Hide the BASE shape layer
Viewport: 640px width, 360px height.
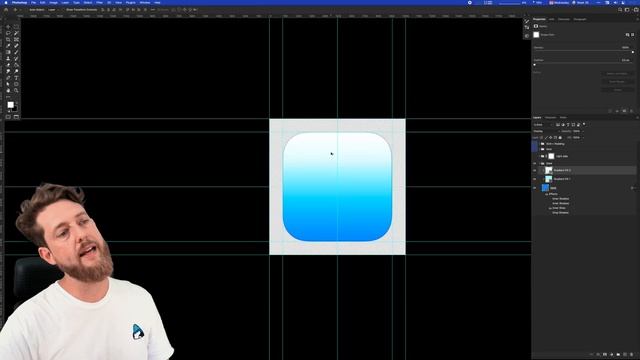pyautogui.click(x=535, y=188)
